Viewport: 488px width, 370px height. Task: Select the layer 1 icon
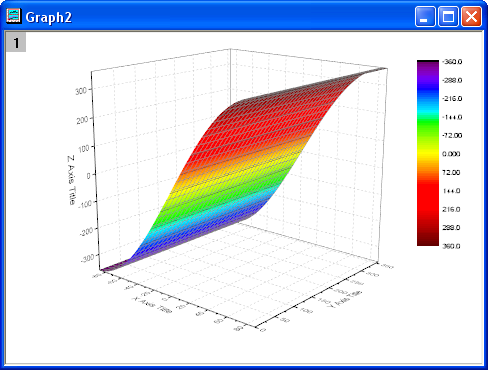(16, 42)
